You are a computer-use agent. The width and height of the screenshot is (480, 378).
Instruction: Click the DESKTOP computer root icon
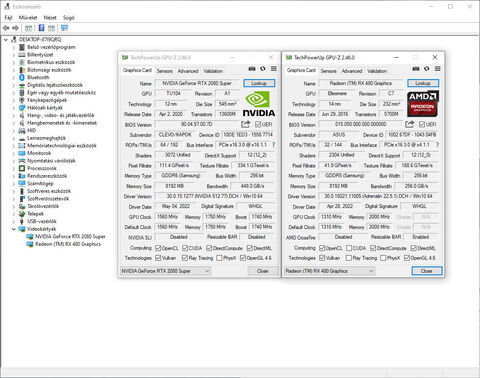point(14,39)
